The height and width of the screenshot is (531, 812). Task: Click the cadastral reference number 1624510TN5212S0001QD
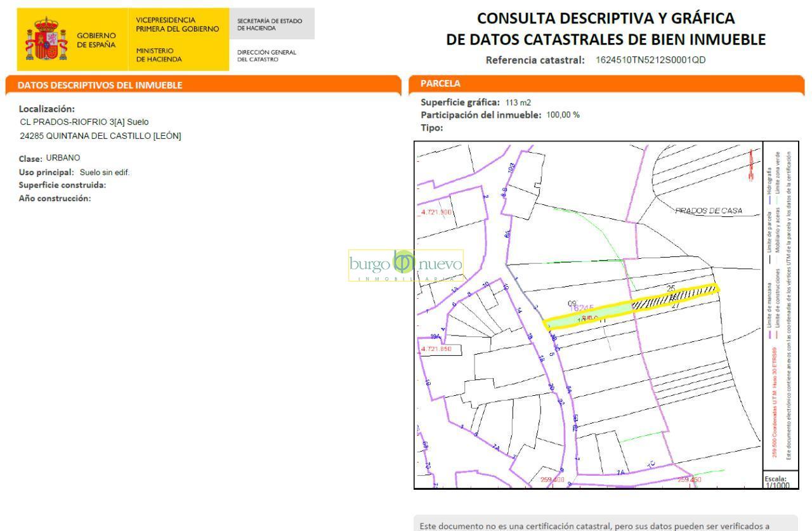pos(651,60)
